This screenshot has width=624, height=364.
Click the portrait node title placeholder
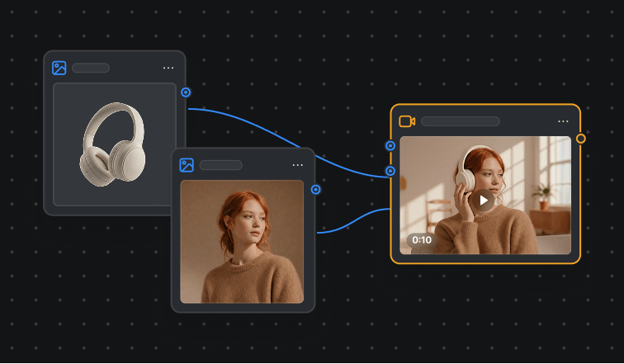tap(220, 165)
